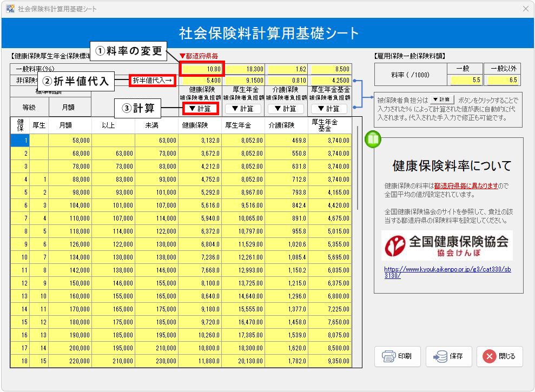This screenshot has width=535, height=392.
Task: Select the halved rate field showing 5.400
Action: (202, 81)
